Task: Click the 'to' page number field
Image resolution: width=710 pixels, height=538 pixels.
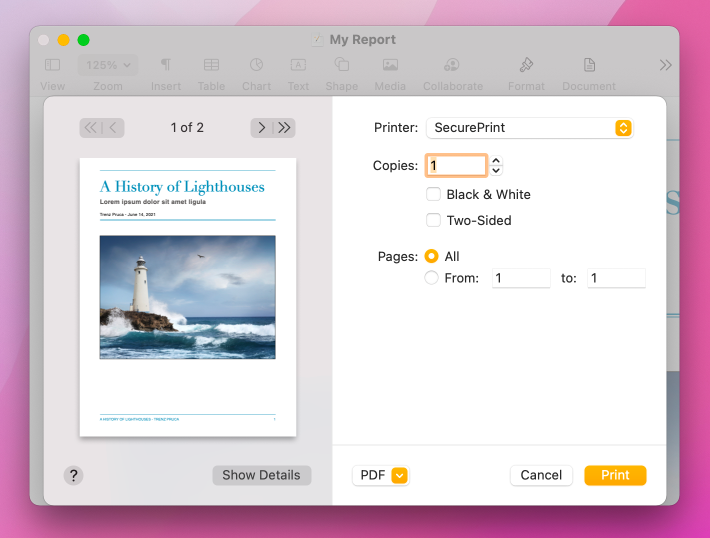Action: (616, 278)
